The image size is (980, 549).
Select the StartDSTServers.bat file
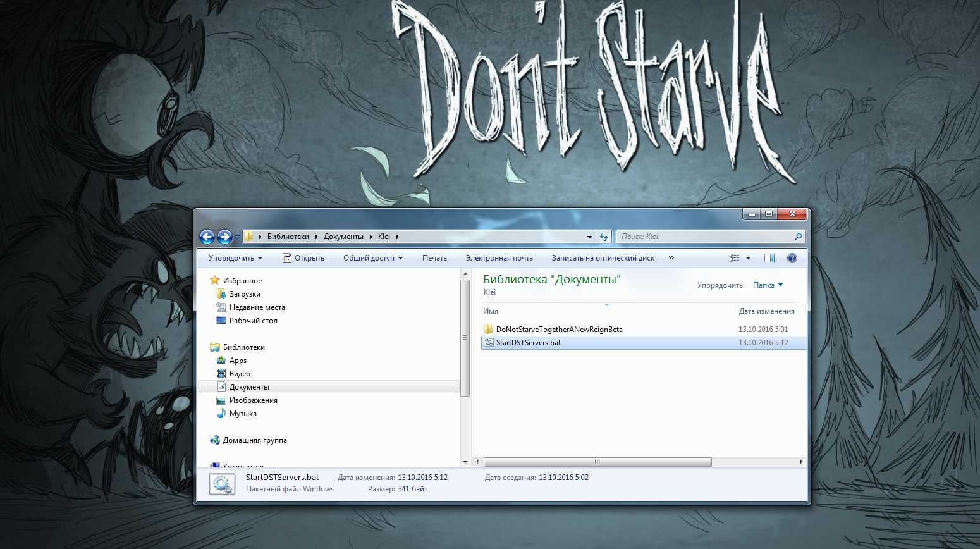pyautogui.click(x=528, y=343)
